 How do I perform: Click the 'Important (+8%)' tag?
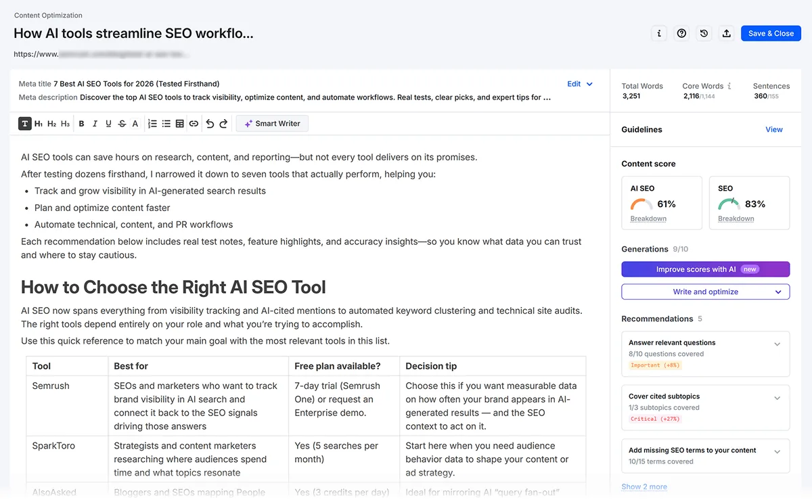pyautogui.click(x=655, y=365)
